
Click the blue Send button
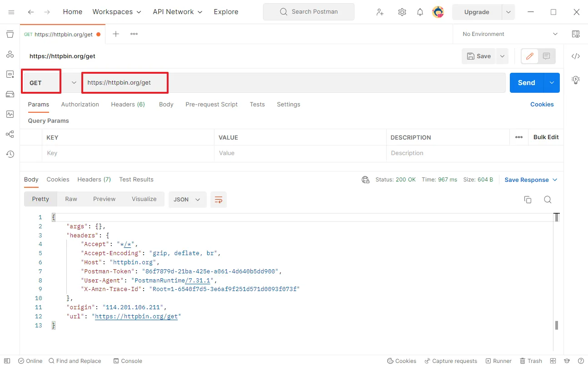[527, 83]
